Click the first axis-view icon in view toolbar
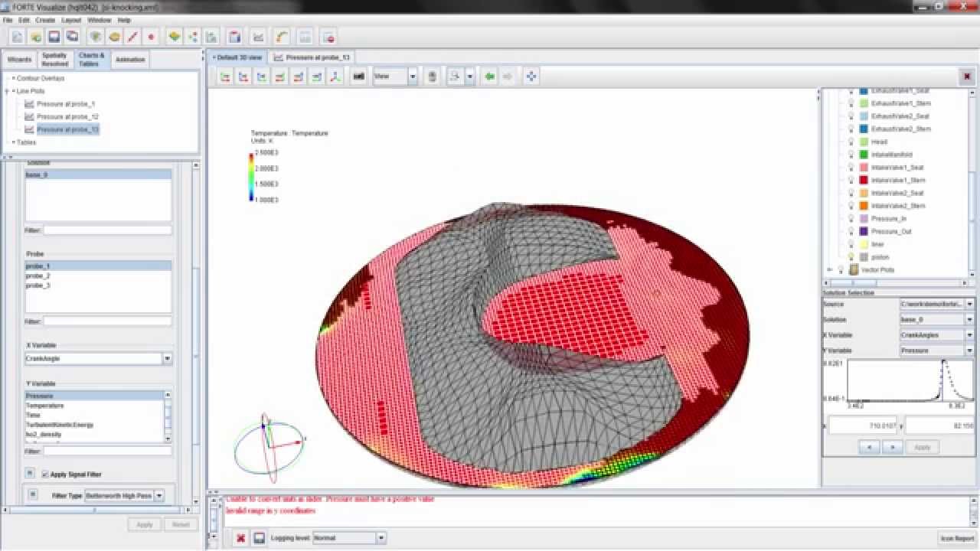 [x=225, y=77]
